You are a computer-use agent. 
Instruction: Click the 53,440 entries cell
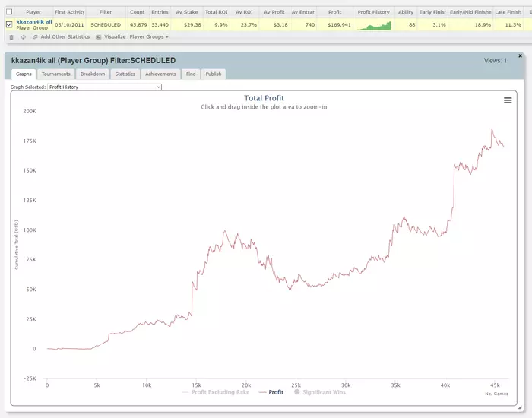click(160, 25)
